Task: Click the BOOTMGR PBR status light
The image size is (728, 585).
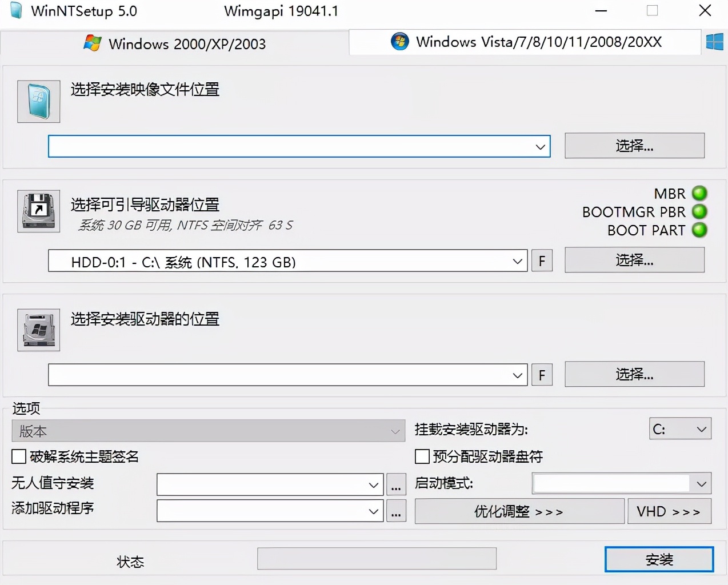Action: tap(699, 212)
